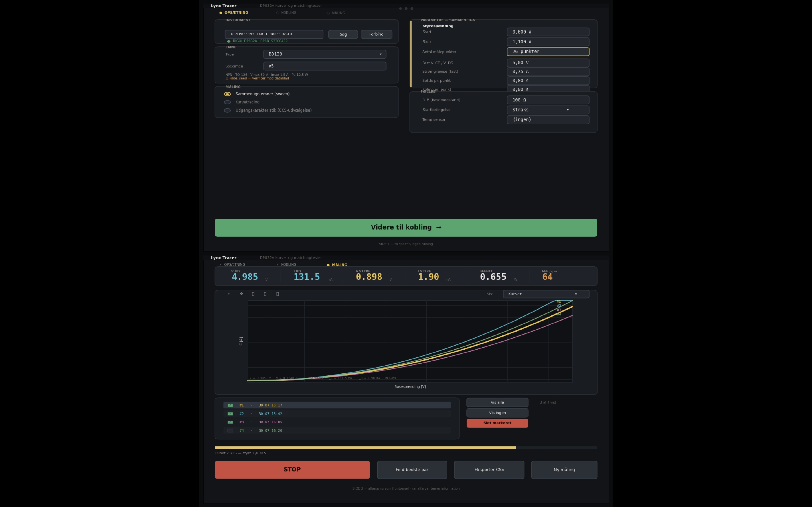Choose the Kurvetracing radio option
812x507 pixels.
point(227,102)
